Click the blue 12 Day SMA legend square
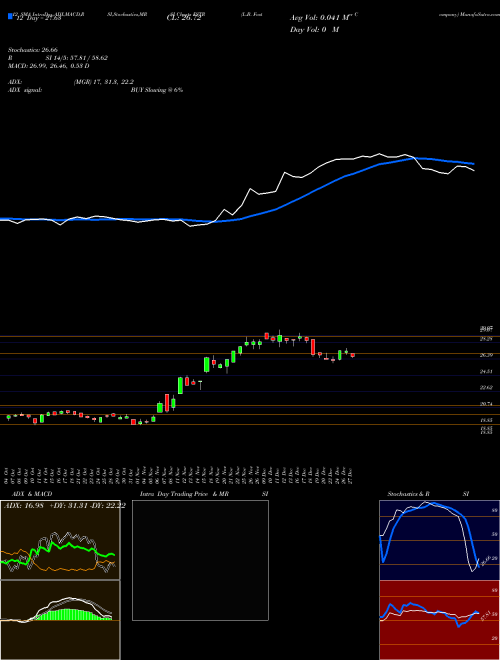 tap(10, 17)
